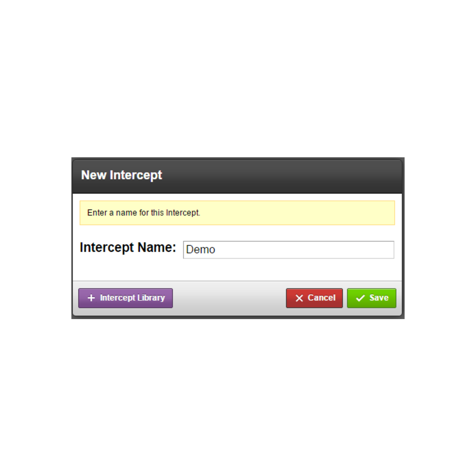Click the Intercept Name label
Viewport: 476px width, 476px height.
point(128,247)
